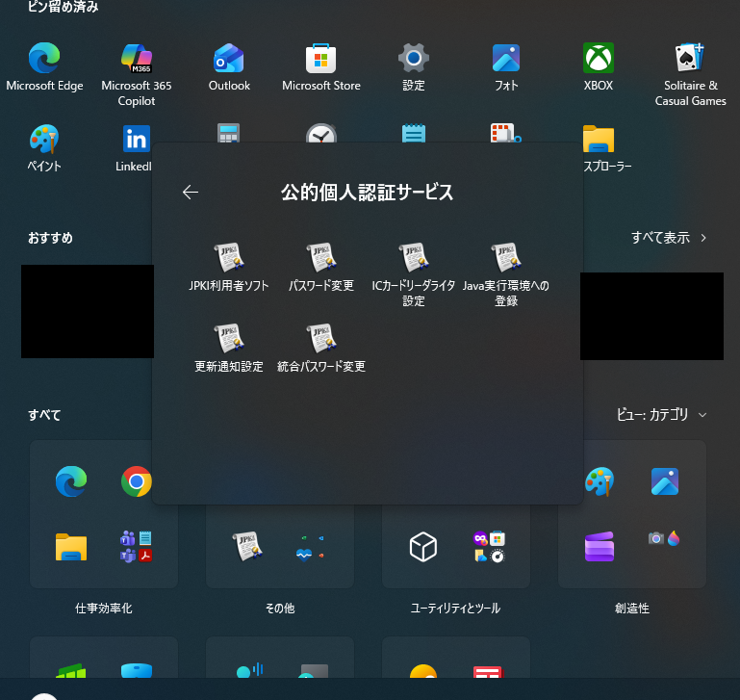Open ICカードリーダライタ設定

pos(414,275)
